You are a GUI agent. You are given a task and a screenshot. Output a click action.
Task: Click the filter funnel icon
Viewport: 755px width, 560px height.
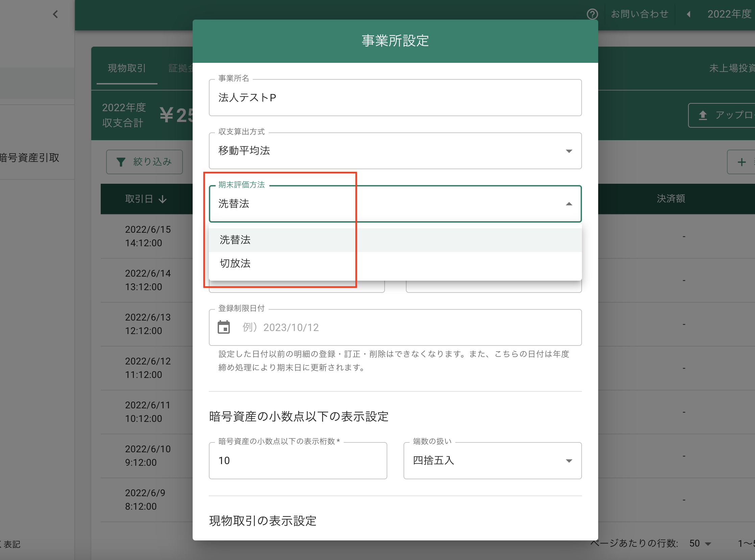click(x=121, y=162)
